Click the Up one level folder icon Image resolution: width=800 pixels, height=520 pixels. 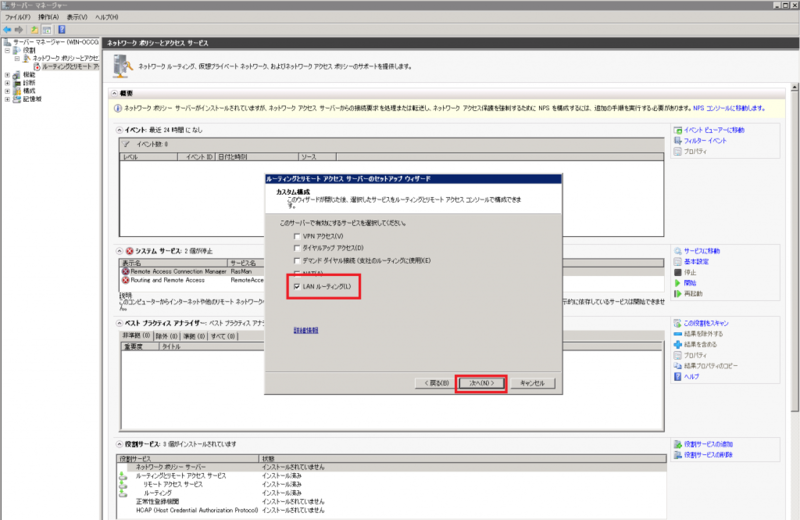click(x=34, y=30)
